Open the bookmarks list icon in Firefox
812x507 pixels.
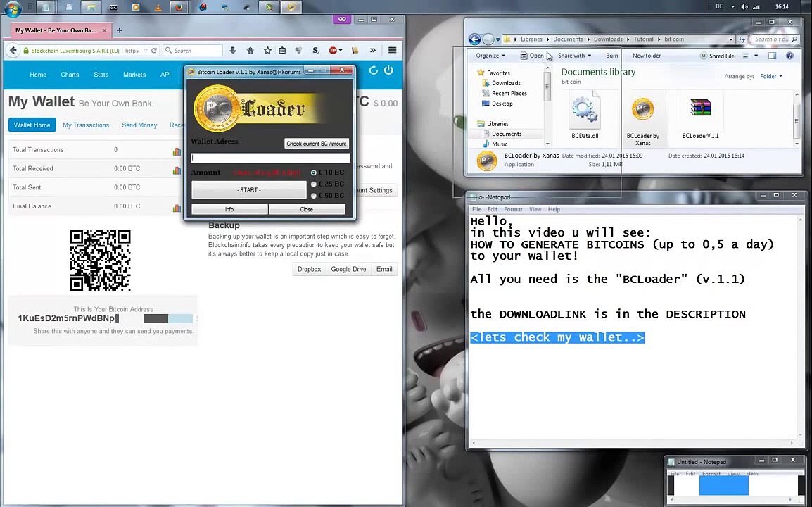282,50
